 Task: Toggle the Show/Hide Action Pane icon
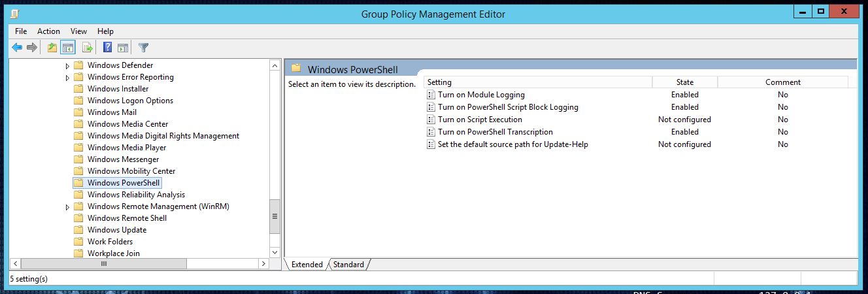pyautogui.click(x=122, y=47)
